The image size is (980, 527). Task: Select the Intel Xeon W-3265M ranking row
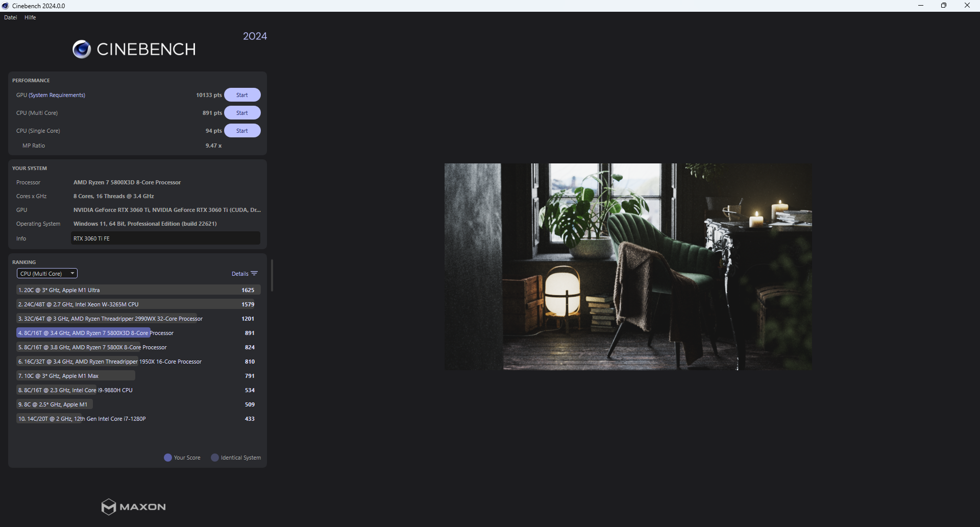coord(138,304)
